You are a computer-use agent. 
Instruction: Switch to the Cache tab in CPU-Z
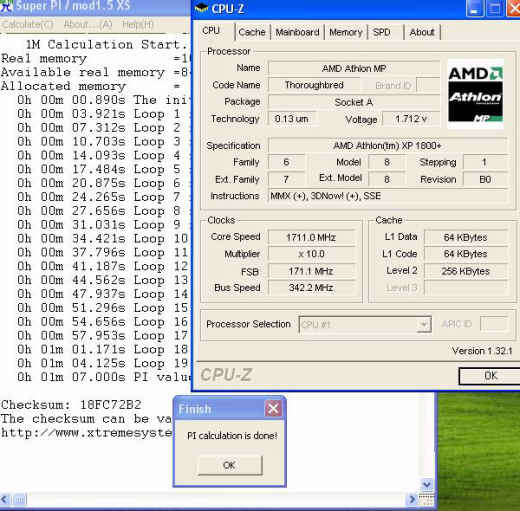252,32
